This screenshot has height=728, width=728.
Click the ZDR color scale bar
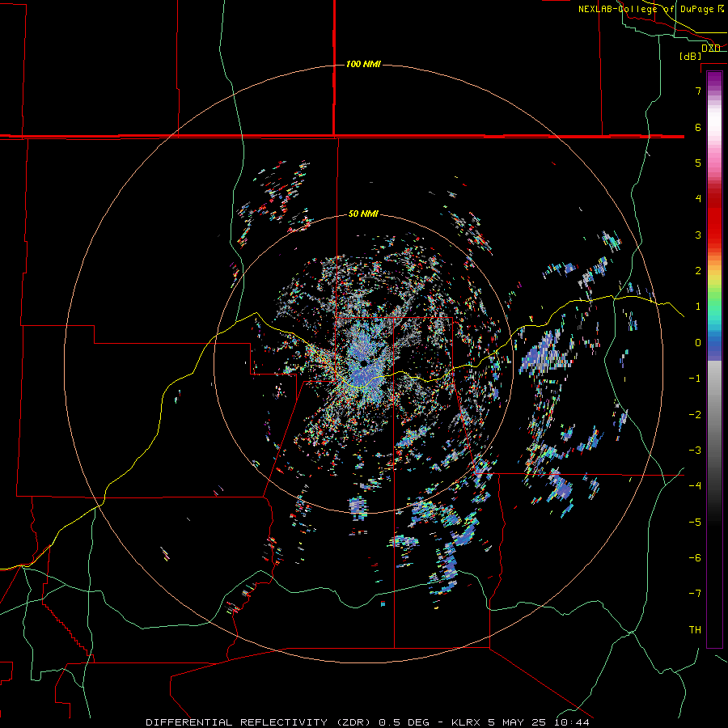(x=714, y=360)
